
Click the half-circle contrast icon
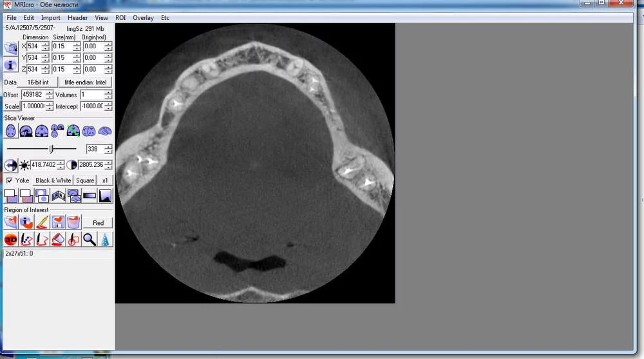point(71,165)
